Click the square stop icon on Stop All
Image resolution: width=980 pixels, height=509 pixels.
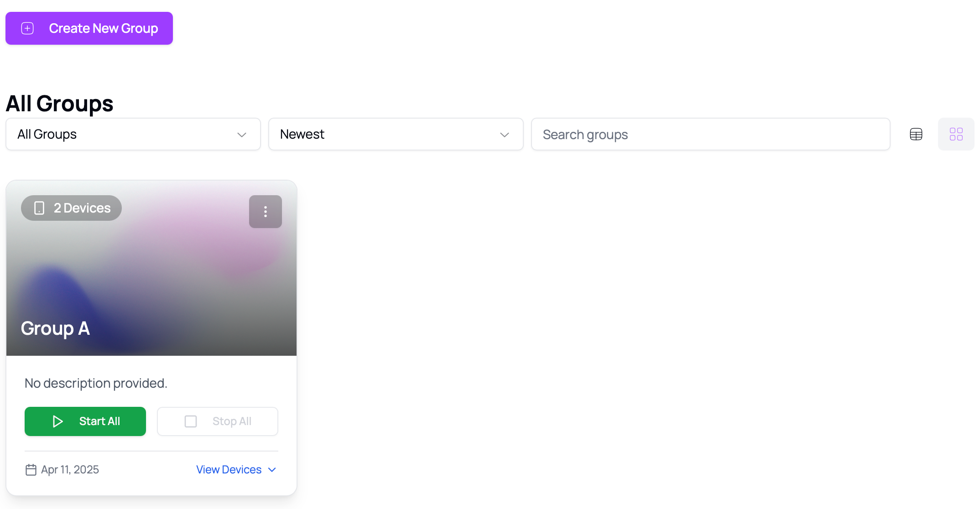coord(191,421)
